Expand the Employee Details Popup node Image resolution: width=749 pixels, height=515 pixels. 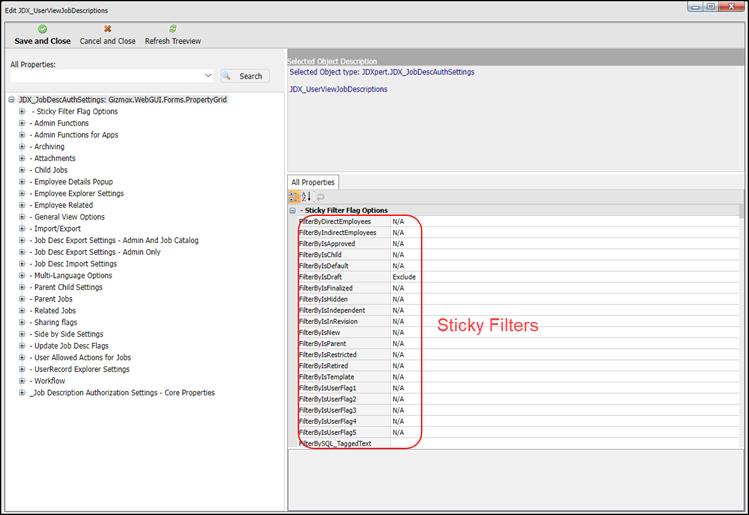(x=22, y=182)
